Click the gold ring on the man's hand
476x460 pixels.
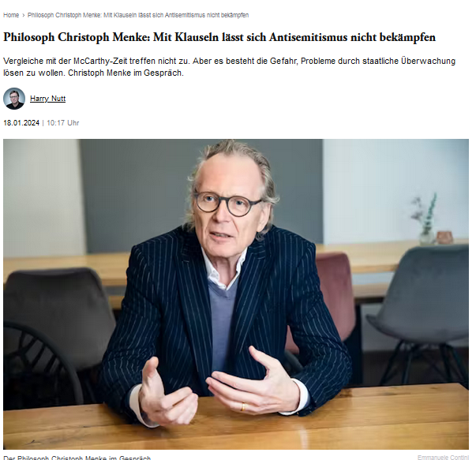pyautogui.click(x=243, y=406)
